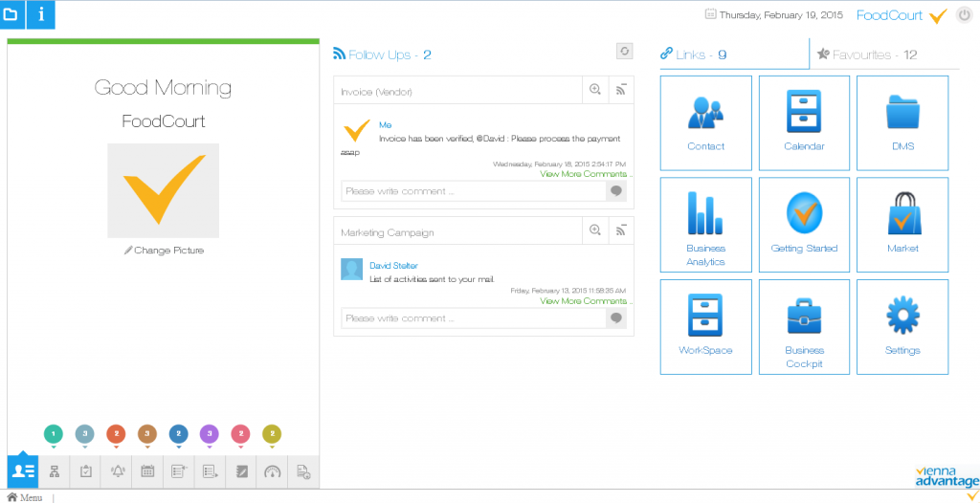Image resolution: width=980 pixels, height=503 pixels.
Task: Open the Calendar link tile
Action: [804, 123]
